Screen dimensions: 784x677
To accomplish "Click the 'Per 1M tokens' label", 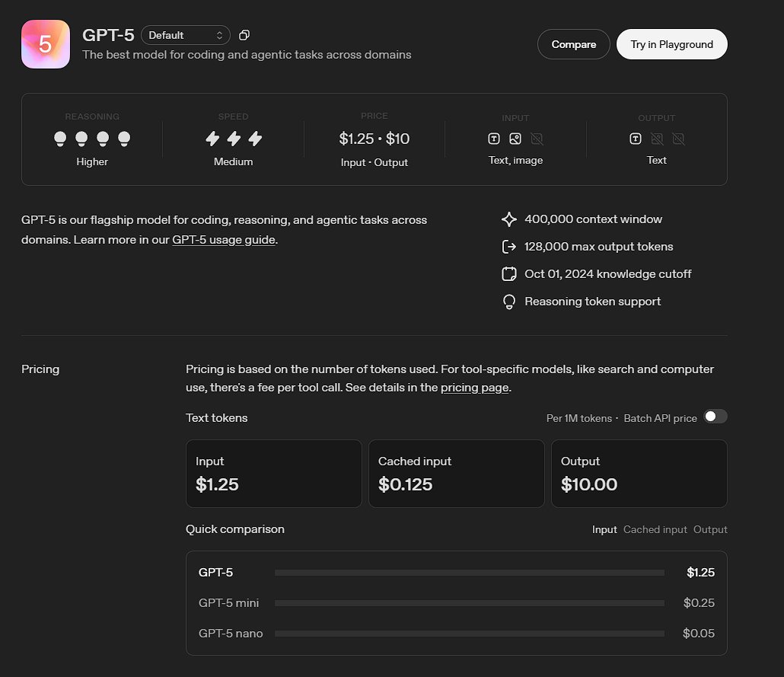I will pos(579,418).
